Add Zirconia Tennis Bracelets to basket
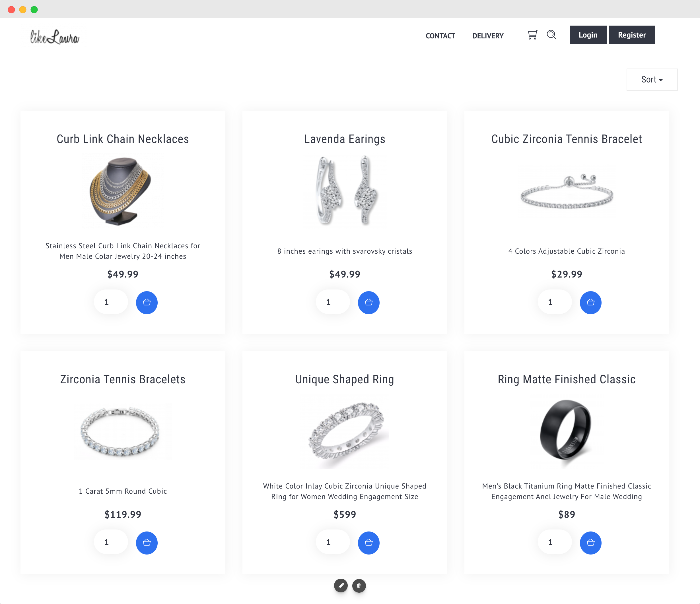Image resolution: width=700 pixels, height=604 pixels. (147, 543)
